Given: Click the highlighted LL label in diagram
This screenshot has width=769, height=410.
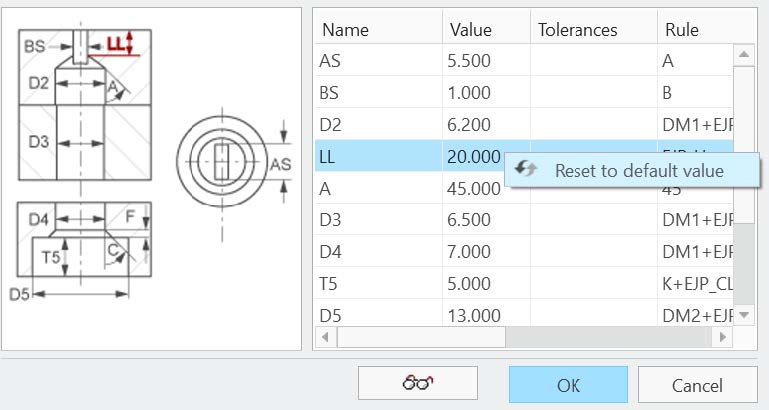Looking at the screenshot, I should tap(118, 45).
